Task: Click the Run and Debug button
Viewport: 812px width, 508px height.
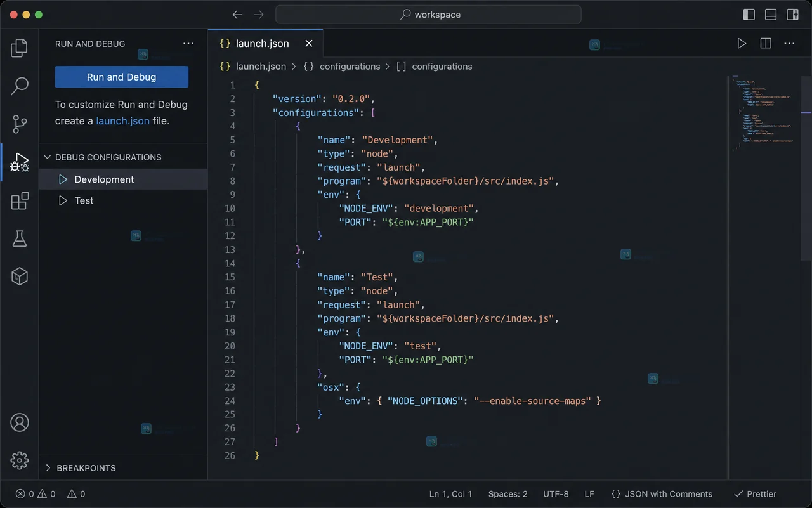Action: [122, 77]
